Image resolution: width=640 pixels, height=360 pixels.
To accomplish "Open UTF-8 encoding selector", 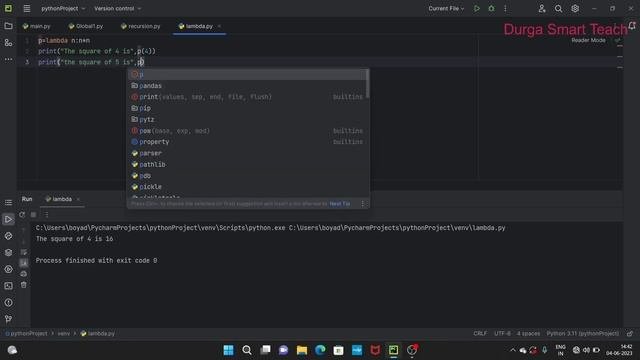I will (502, 333).
